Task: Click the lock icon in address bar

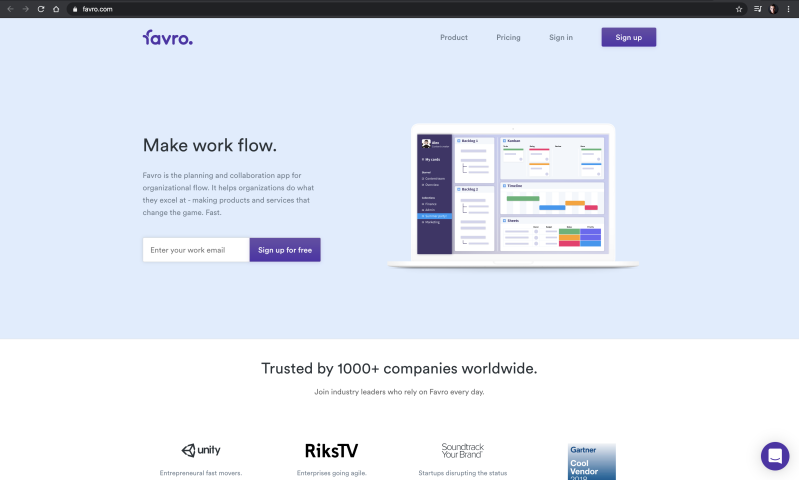Action: point(75,9)
